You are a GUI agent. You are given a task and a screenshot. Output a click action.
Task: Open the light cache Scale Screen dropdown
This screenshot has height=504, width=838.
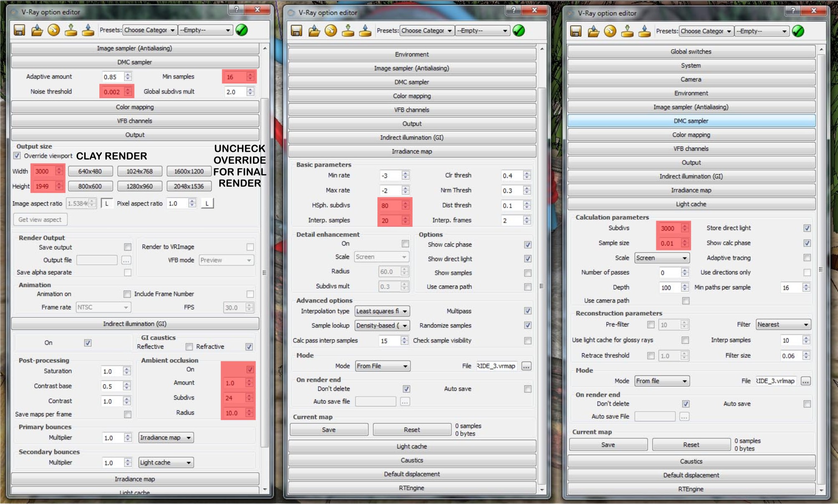pos(662,258)
